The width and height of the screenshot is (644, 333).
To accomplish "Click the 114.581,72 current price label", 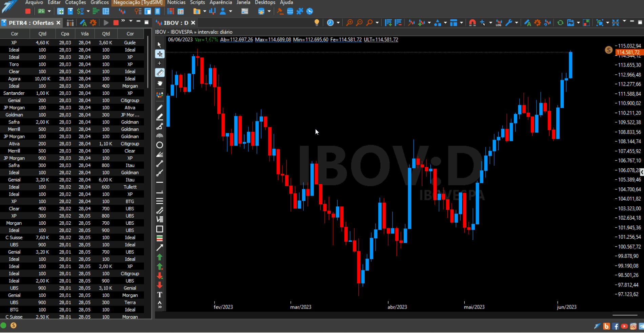I will tap(628, 52).
